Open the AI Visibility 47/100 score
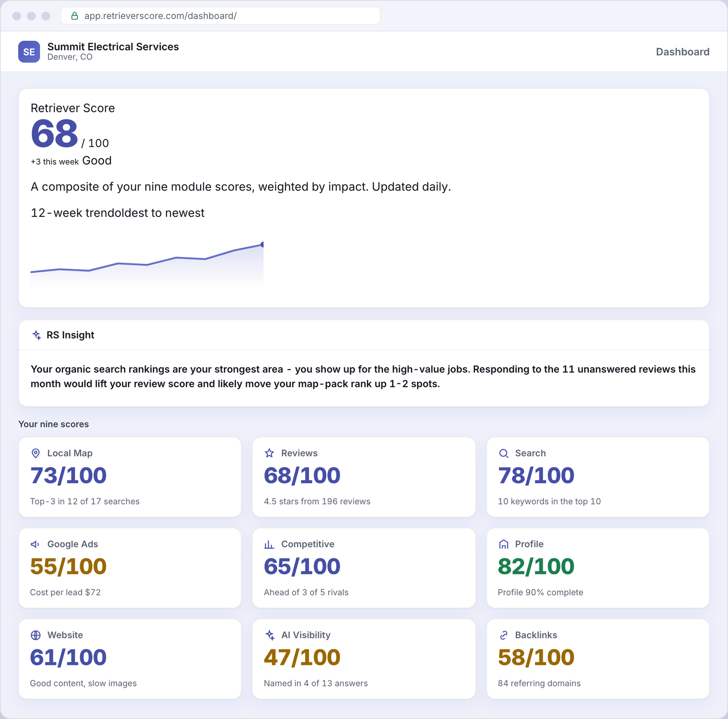 [x=302, y=658]
